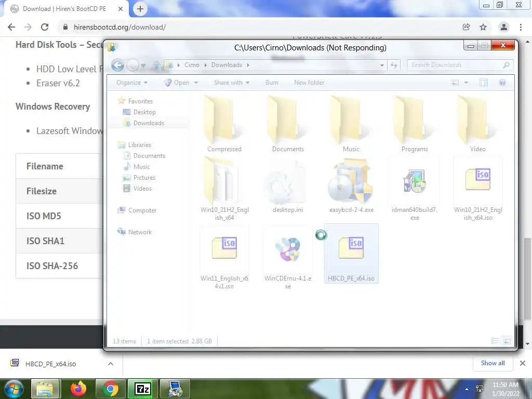
Task: Toggle the preview pane icon
Action: [484, 83]
